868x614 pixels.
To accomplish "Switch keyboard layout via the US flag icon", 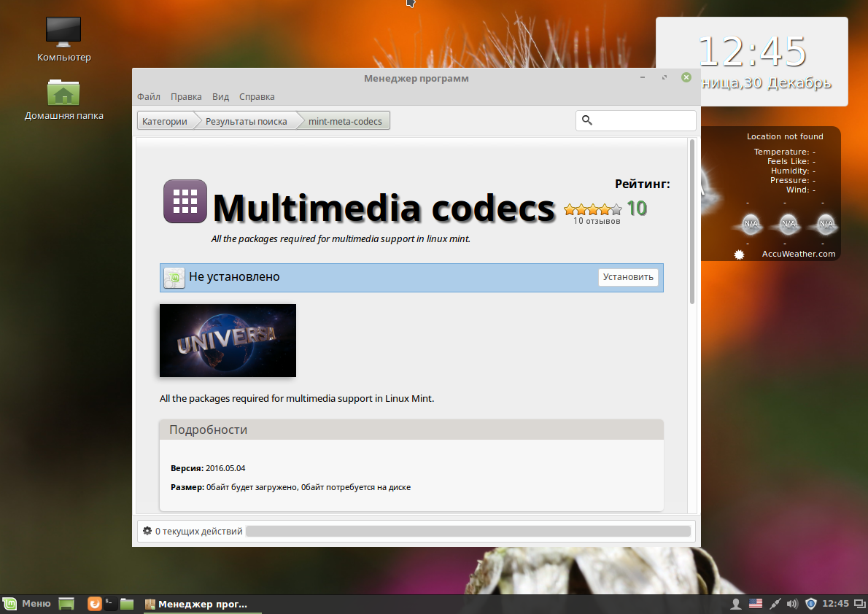I will point(756,604).
